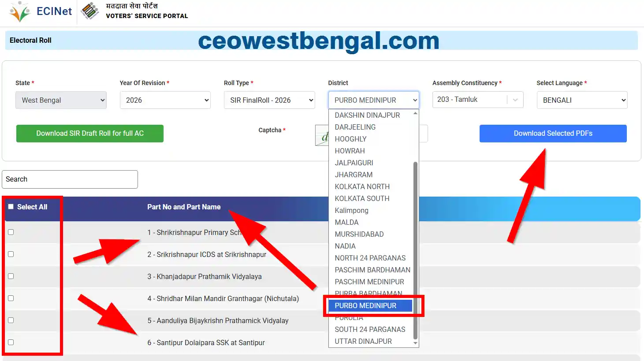Open the Year Of Revision dropdown
The height and width of the screenshot is (361, 644).
[165, 100]
